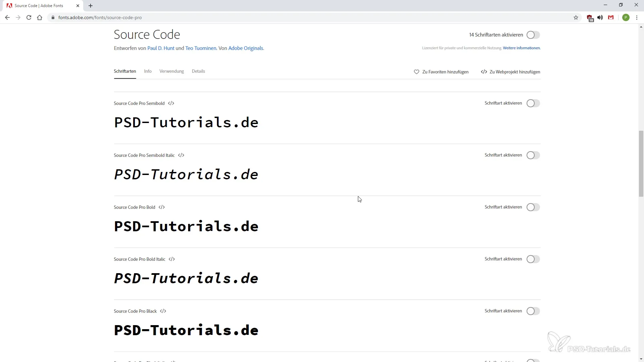Click the vertical page scrollbar thumb
Image resolution: width=644 pixels, height=362 pixels.
click(641, 164)
